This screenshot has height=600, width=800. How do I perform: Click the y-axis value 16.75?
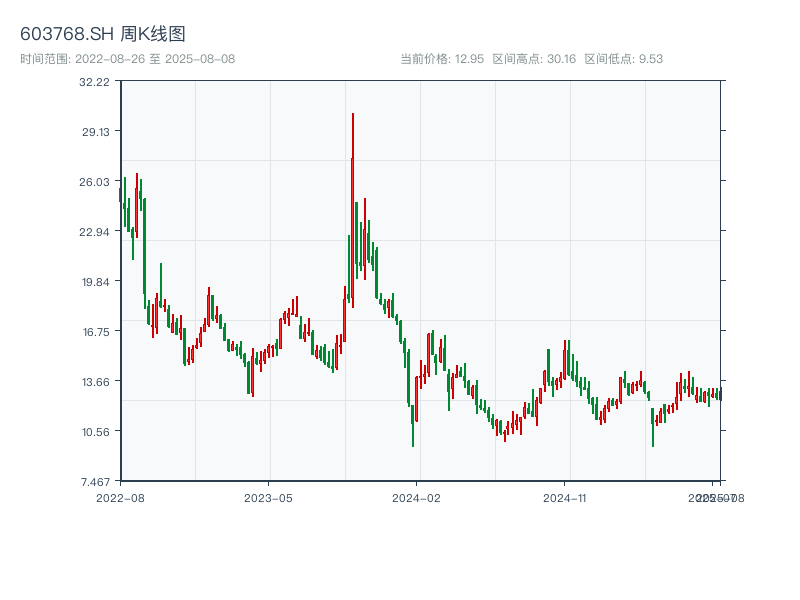click(x=96, y=332)
